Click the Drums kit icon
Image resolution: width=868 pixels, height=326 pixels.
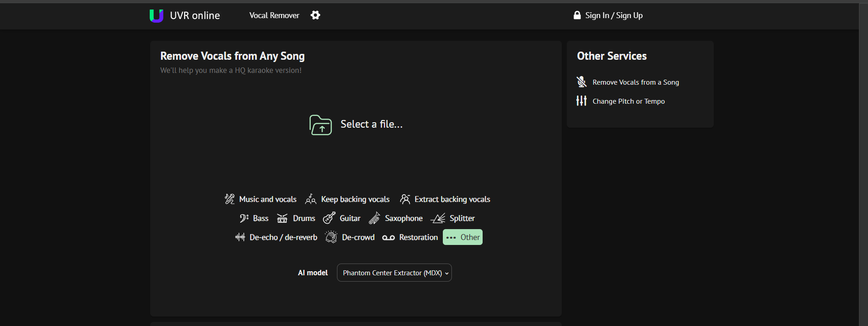pos(282,218)
